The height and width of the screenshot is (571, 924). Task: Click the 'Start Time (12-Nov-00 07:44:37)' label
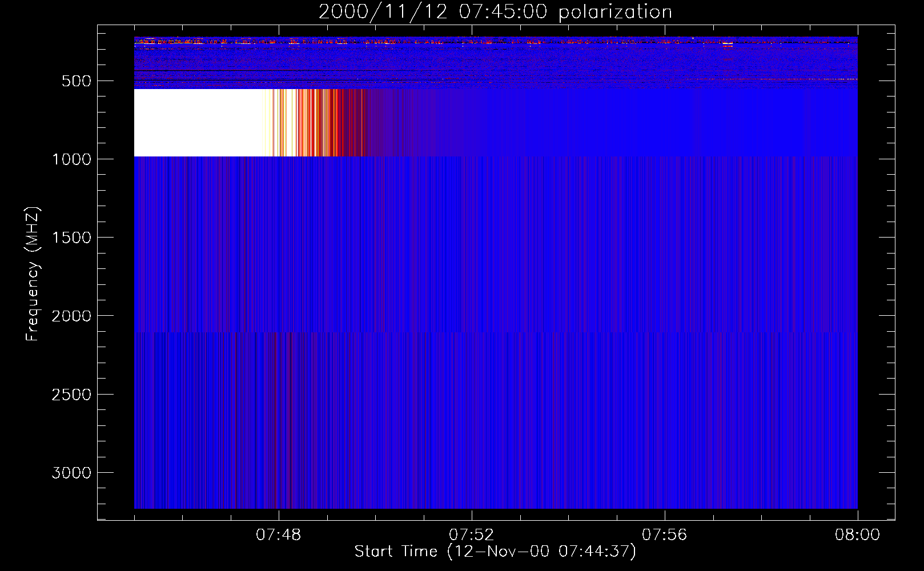coord(495,552)
